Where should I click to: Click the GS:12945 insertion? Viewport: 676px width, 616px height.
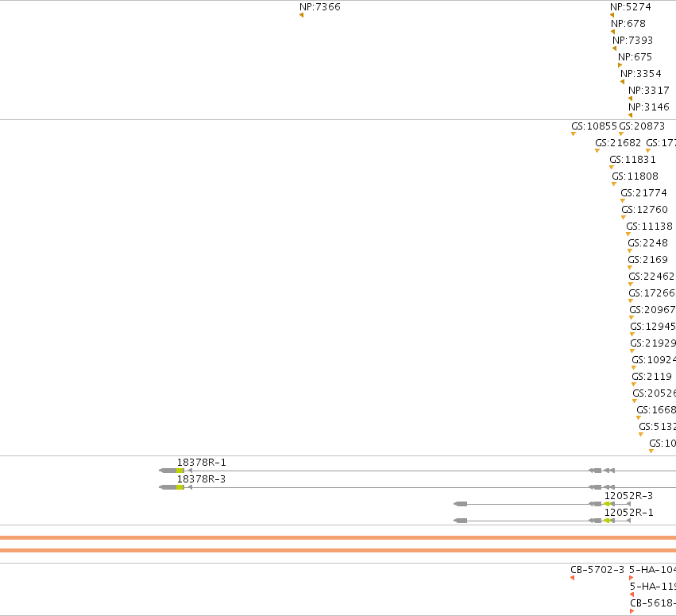tap(653, 327)
